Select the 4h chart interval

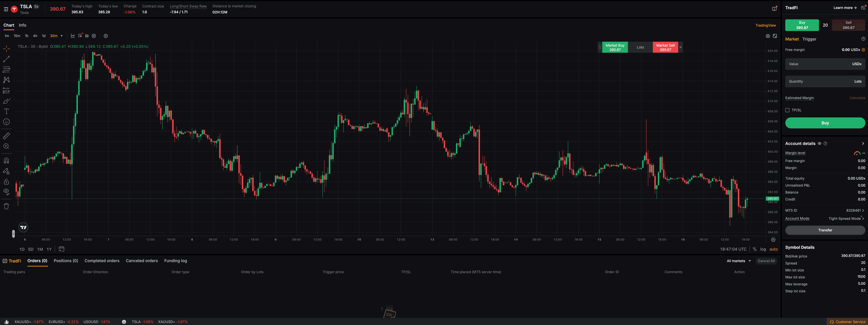pos(35,36)
